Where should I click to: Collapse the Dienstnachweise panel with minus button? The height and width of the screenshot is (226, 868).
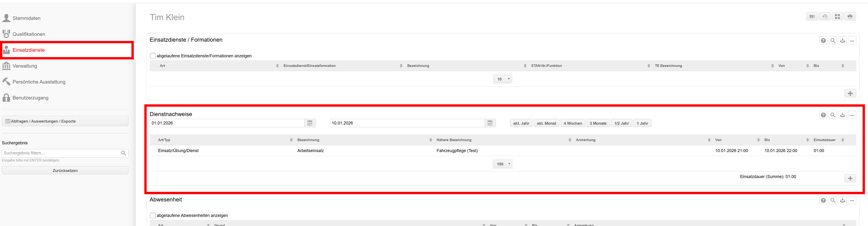pos(852,115)
